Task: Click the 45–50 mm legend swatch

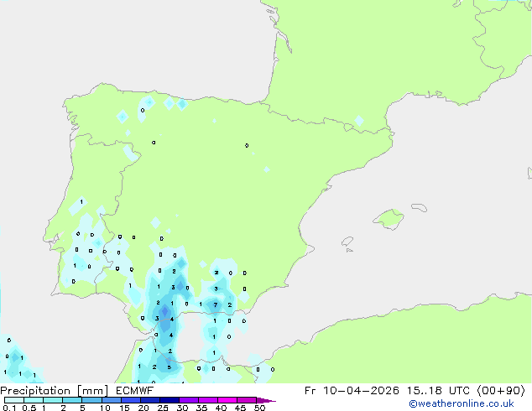Action: (x=247, y=400)
